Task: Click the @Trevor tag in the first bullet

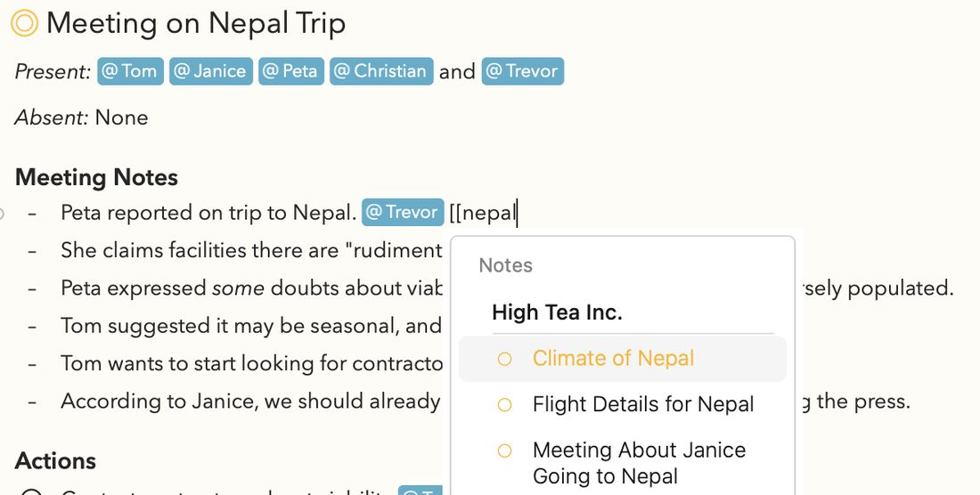Action: tap(403, 212)
